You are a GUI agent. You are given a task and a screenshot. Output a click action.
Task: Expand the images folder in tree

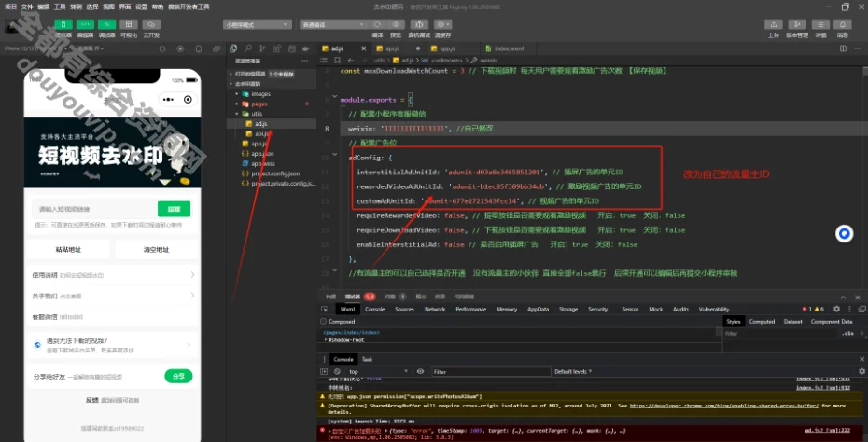(x=259, y=94)
